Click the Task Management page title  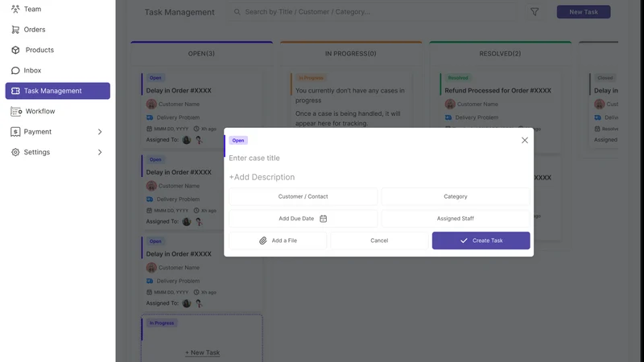[x=180, y=12]
